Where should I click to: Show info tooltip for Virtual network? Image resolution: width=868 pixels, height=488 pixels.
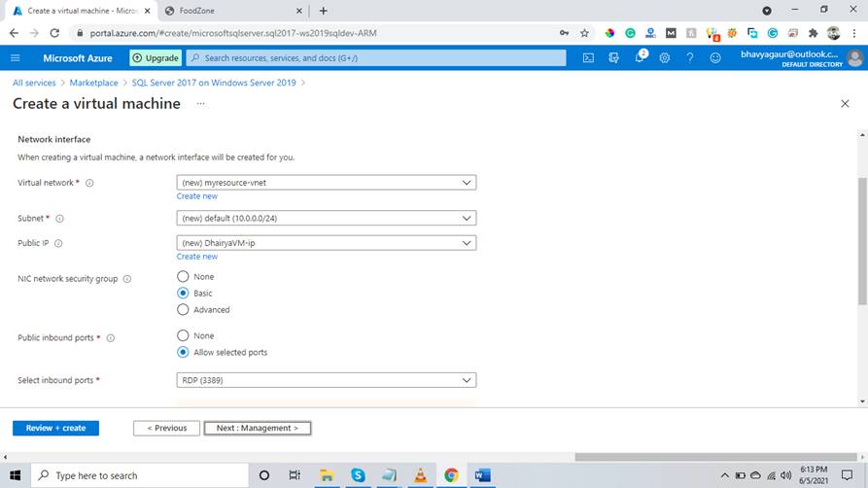pyautogui.click(x=89, y=183)
